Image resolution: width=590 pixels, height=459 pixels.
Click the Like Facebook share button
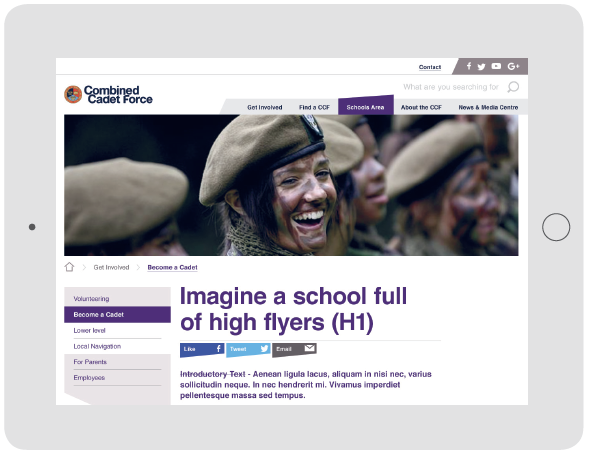tap(202, 349)
